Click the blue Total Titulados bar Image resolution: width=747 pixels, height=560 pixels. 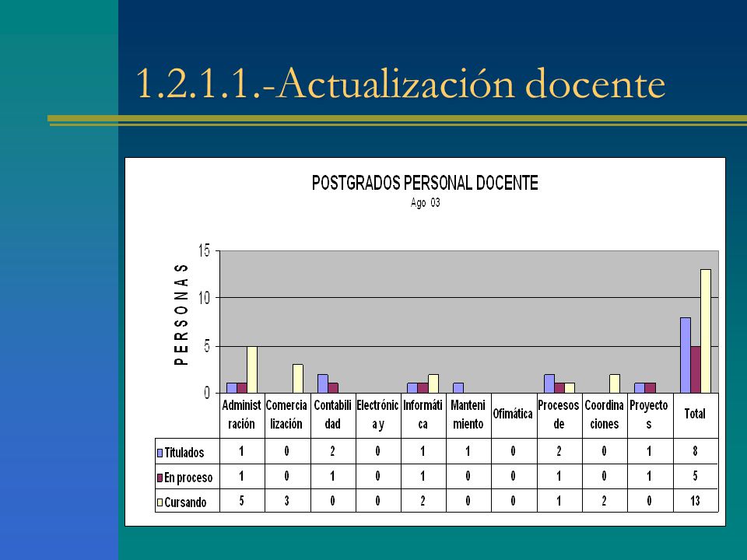pos(685,355)
